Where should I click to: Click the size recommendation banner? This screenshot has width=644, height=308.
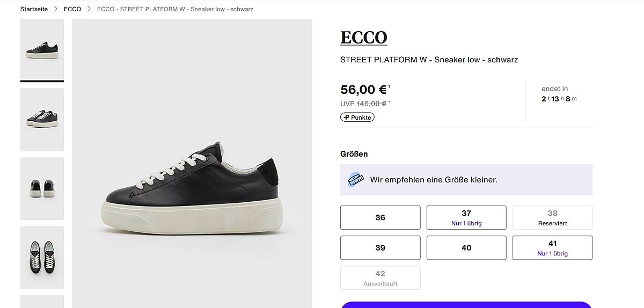[466, 179]
